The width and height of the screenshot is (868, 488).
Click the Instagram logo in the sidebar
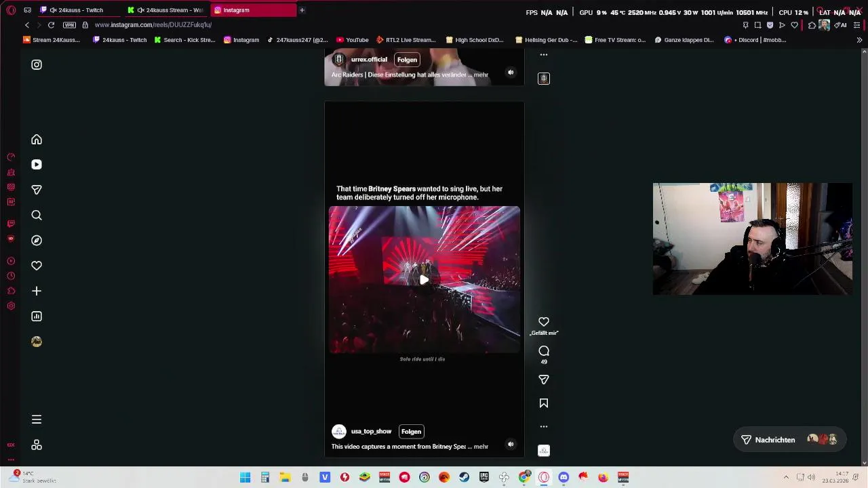click(x=37, y=64)
